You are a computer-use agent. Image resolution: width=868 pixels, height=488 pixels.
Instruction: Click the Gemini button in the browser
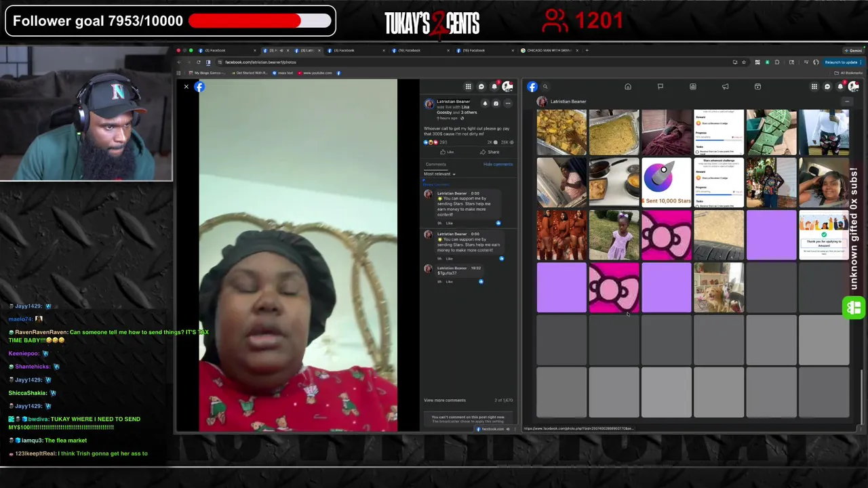(853, 50)
